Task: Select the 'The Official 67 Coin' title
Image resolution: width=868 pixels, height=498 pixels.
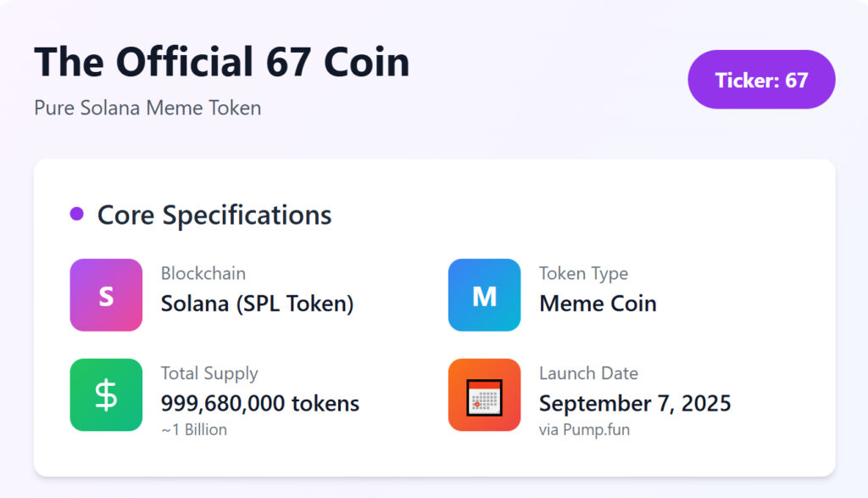Action: [221, 63]
